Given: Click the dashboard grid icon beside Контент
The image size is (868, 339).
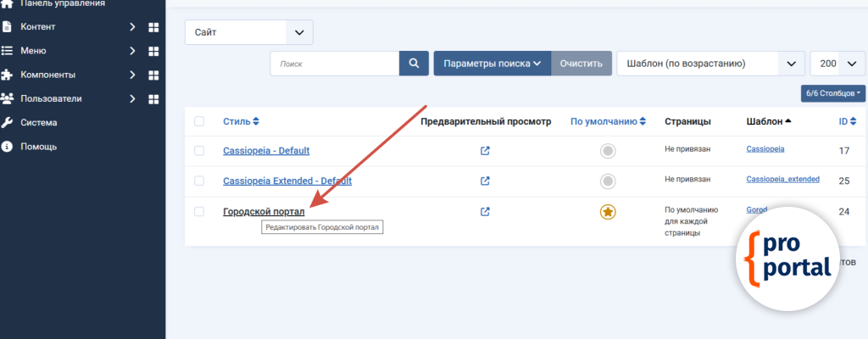Looking at the screenshot, I should point(153,27).
